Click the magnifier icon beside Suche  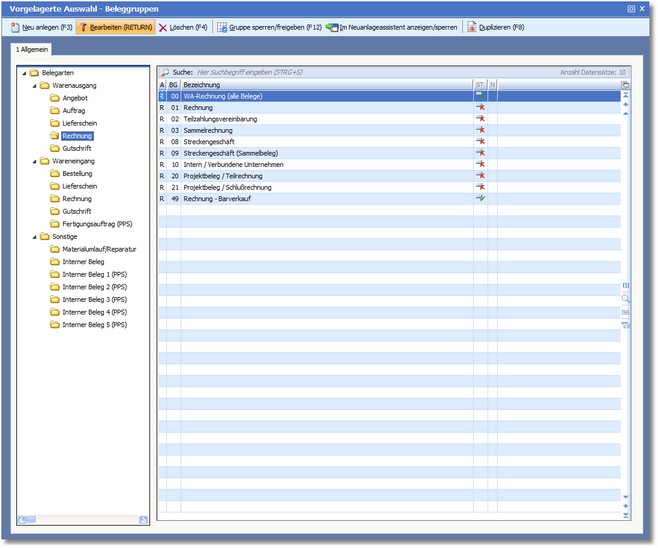click(x=165, y=73)
